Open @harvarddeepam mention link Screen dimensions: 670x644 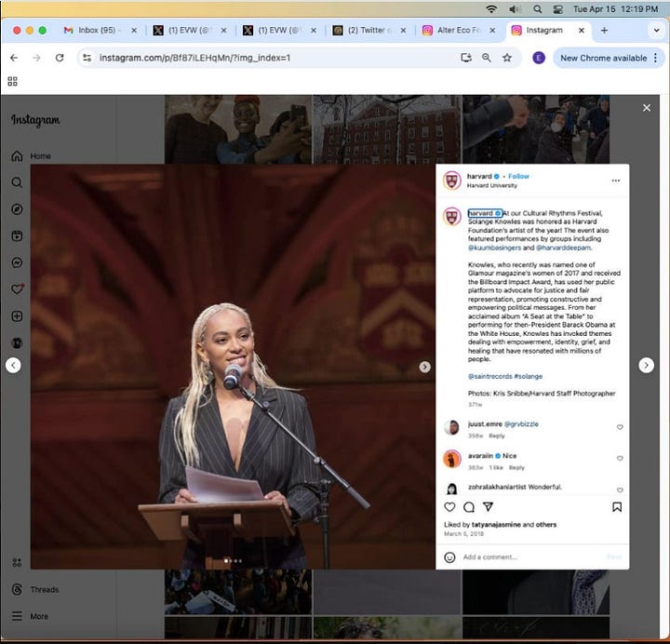[563, 248]
